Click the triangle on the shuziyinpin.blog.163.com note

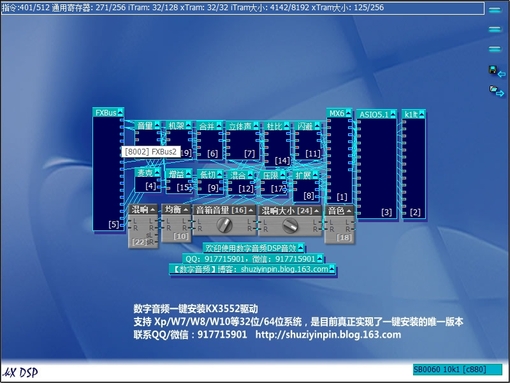[x=332, y=269]
